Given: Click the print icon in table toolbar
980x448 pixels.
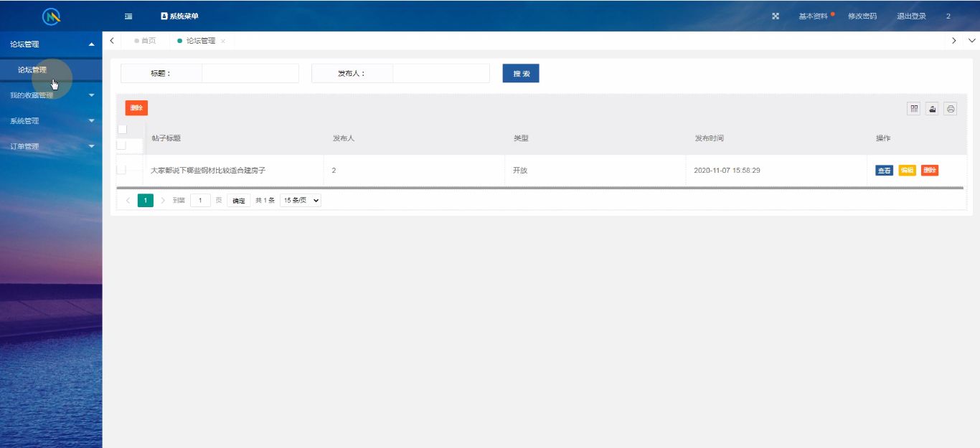Looking at the screenshot, I should 951,109.
